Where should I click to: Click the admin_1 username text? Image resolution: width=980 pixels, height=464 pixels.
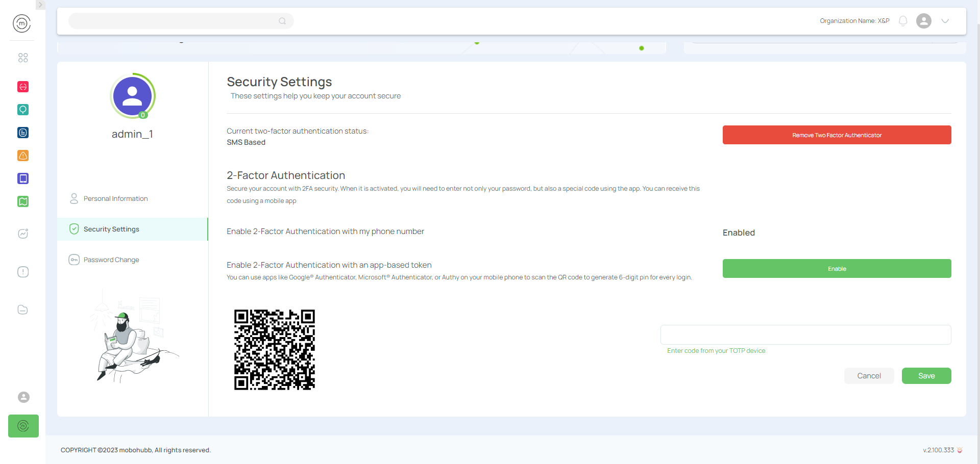133,134
